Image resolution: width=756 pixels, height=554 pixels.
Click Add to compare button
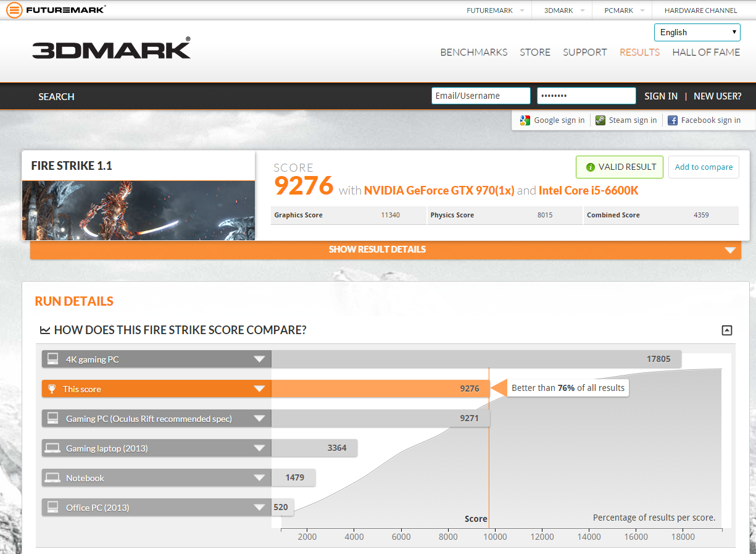click(x=704, y=167)
